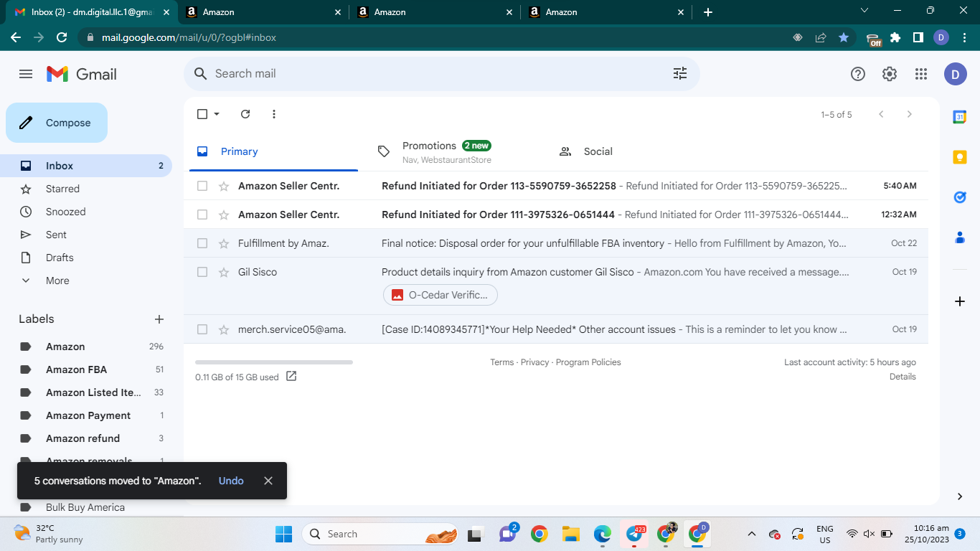
Task: Open Google Tasks side panel icon
Action: 960,197
